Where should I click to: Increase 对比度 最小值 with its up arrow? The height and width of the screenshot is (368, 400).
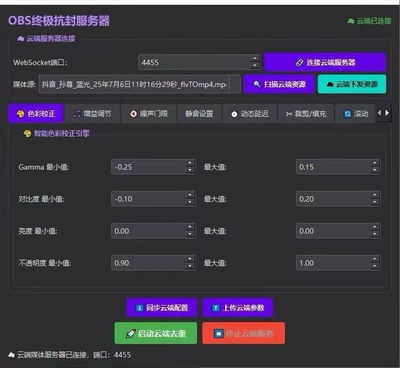pyautogui.click(x=190, y=195)
